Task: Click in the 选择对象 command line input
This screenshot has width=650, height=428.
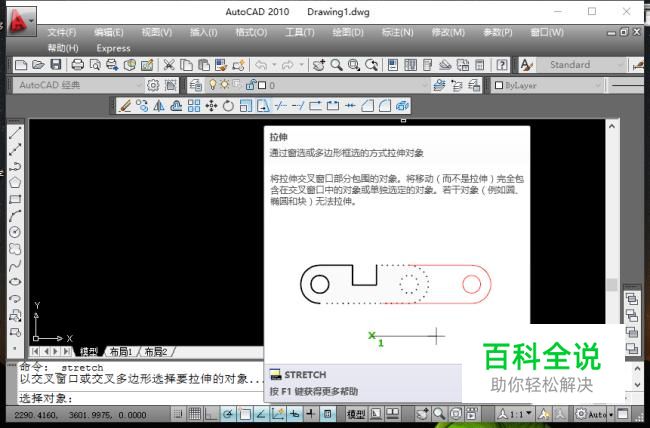Action: [x=141, y=399]
